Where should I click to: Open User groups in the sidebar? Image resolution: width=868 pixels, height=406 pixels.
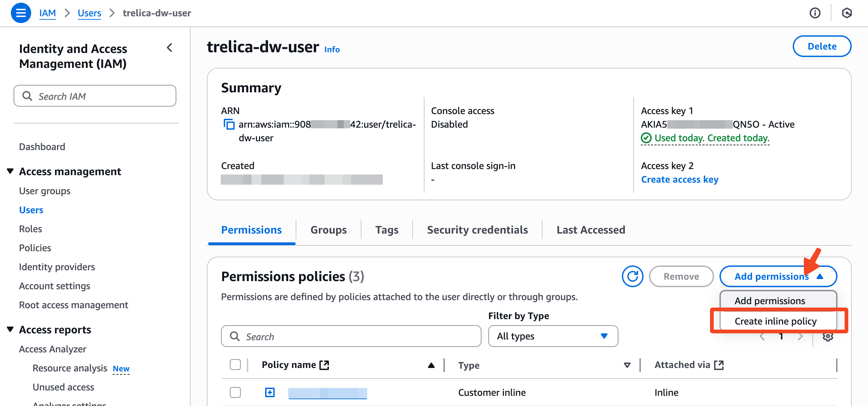pos(45,191)
